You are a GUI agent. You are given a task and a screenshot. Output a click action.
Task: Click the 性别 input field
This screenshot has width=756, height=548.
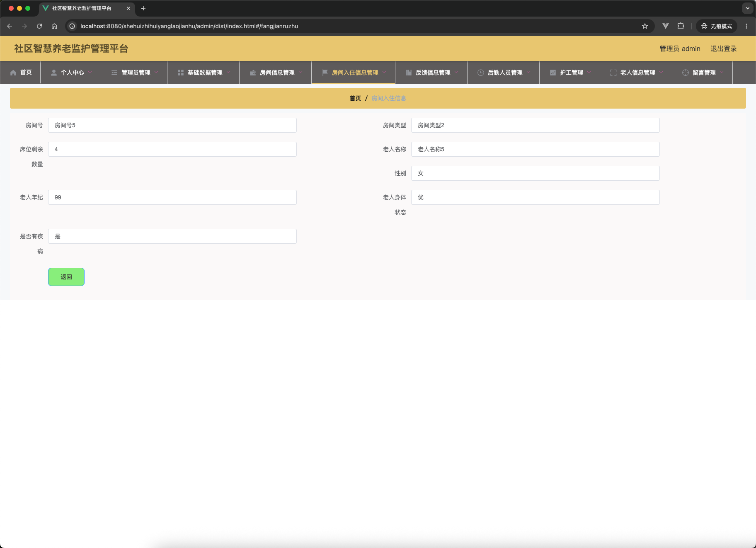tap(535, 173)
